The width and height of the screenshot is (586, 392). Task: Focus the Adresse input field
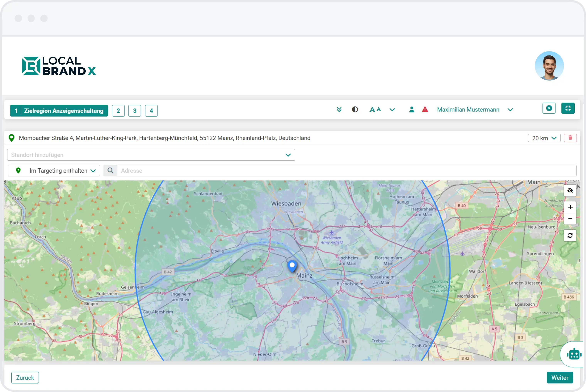click(347, 170)
